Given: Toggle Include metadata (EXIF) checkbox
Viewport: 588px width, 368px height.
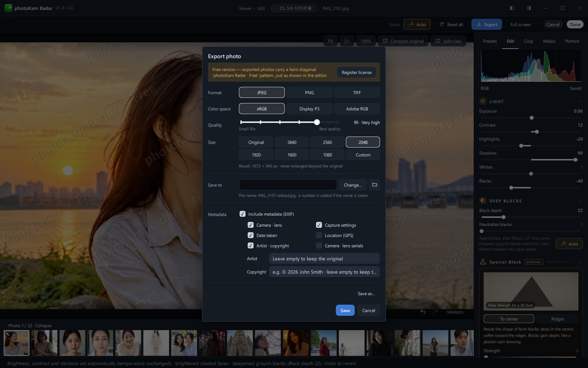Looking at the screenshot, I should (x=243, y=214).
